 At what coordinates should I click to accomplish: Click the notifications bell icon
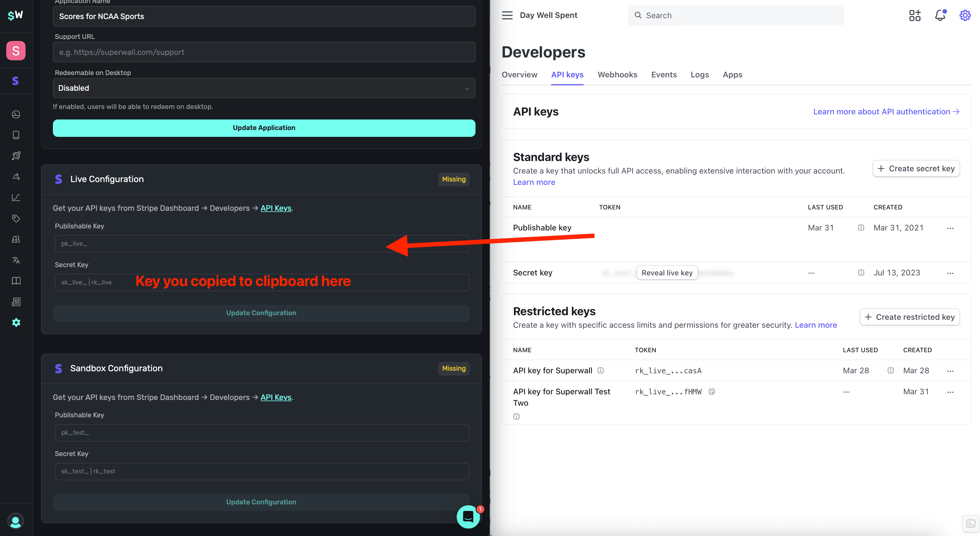point(940,15)
